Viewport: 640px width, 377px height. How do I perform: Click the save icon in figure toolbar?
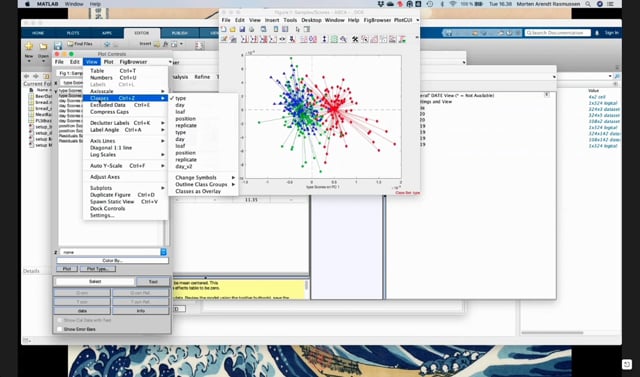[242, 29]
